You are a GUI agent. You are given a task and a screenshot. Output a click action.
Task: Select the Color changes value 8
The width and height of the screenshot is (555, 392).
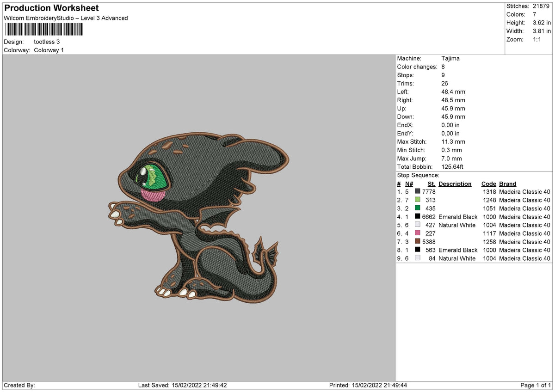click(x=444, y=67)
